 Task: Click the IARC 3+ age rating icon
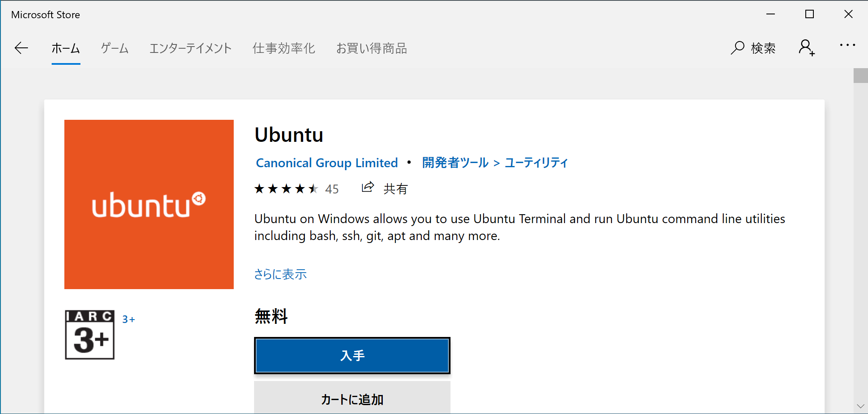tap(89, 334)
